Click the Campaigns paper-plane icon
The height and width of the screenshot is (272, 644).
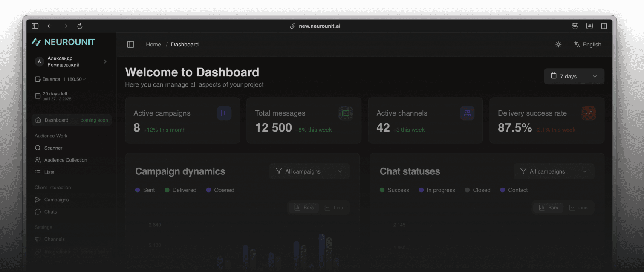39,199
